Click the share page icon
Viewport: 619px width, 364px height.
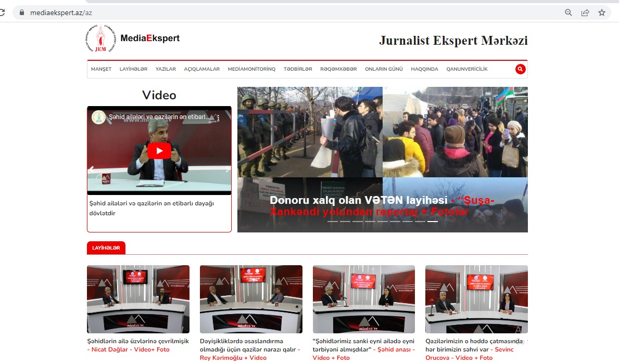(585, 12)
